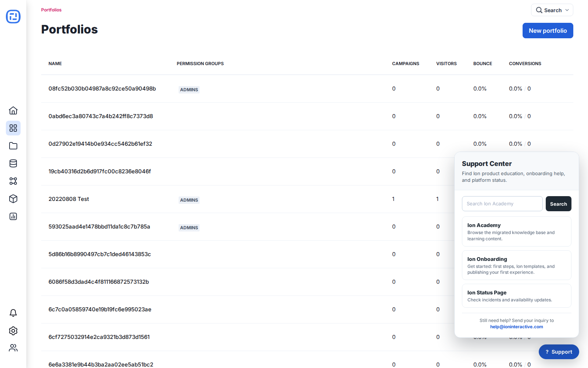Open the Ion Status Page card
This screenshot has height=368, width=588.
(516, 296)
